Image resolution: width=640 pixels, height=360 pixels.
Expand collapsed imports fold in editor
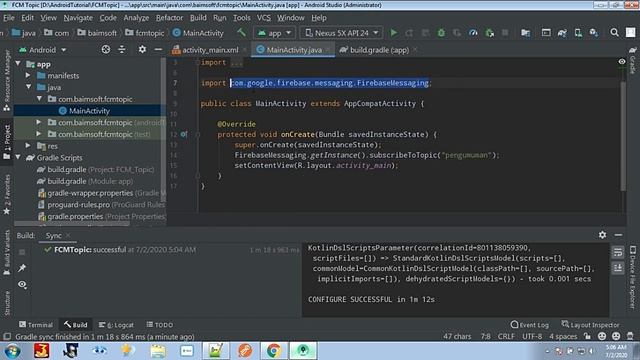pos(237,63)
